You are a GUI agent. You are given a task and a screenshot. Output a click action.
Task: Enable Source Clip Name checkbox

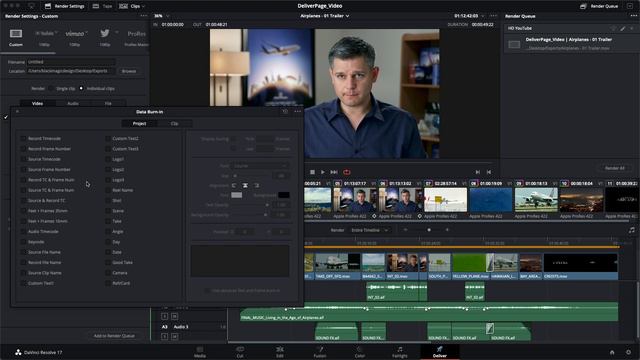(23, 273)
